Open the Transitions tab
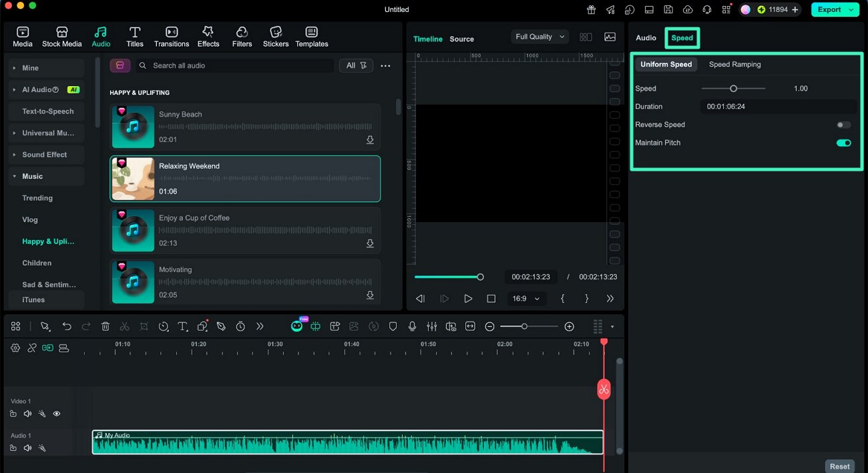 click(172, 37)
